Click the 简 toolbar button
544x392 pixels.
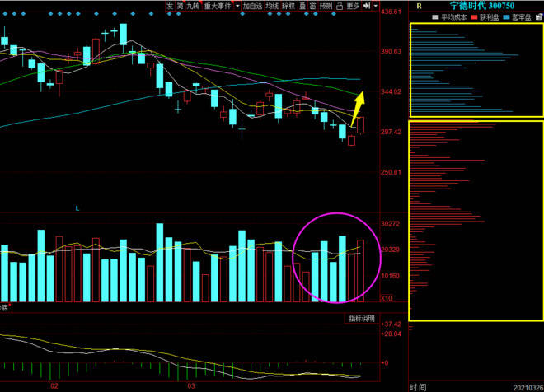(180, 6)
